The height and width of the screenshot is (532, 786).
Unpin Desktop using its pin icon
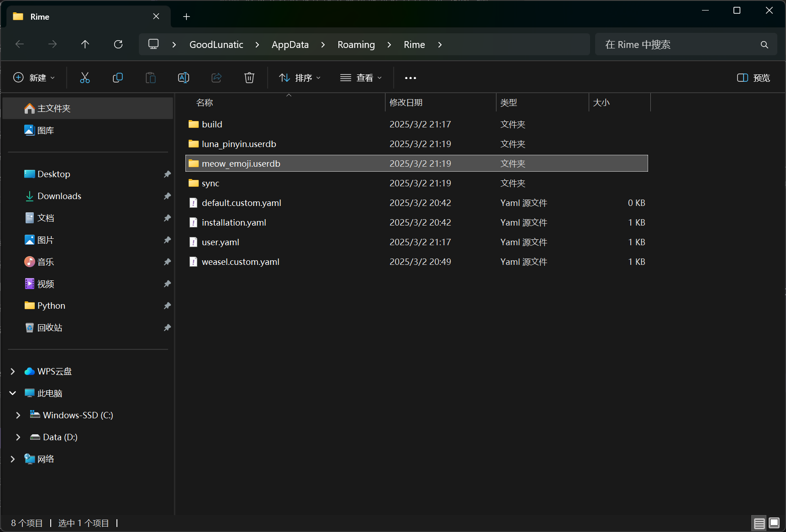(x=167, y=174)
